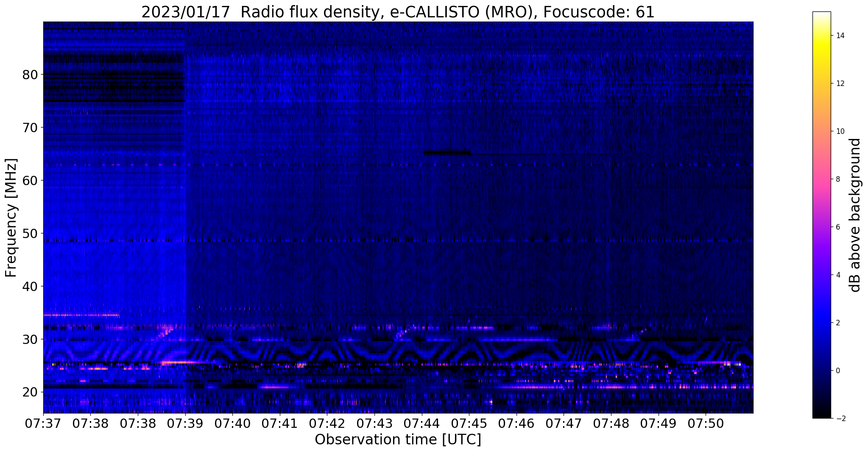Click the 07:39 time tick label
Screen dimensions: 868x452
tap(185, 423)
